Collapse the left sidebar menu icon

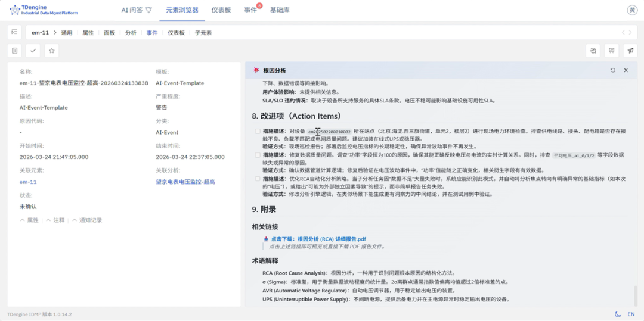[x=14, y=32]
